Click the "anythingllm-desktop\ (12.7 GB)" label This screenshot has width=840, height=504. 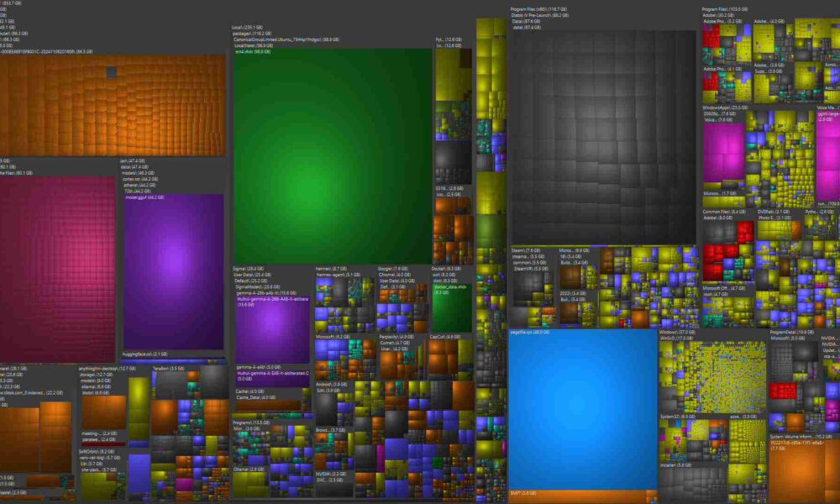[108, 369]
